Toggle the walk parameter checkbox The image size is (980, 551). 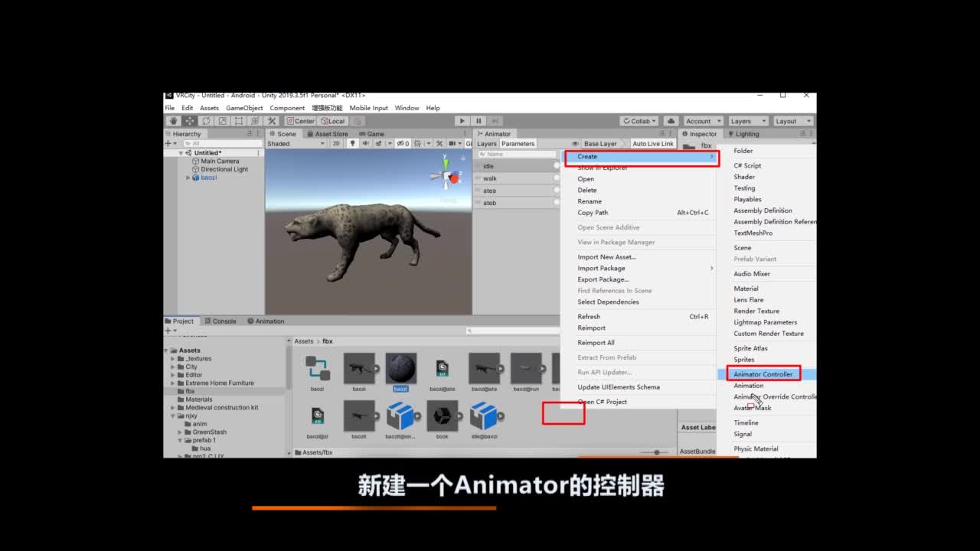(557, 178)
